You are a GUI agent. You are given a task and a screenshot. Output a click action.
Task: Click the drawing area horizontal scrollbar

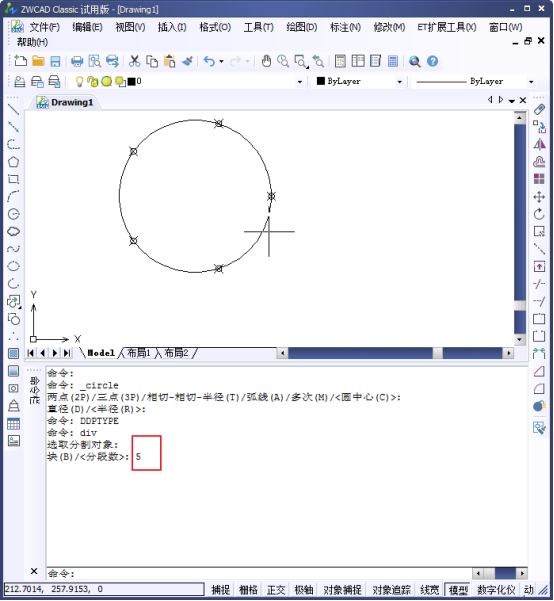[x=396, y=353]
